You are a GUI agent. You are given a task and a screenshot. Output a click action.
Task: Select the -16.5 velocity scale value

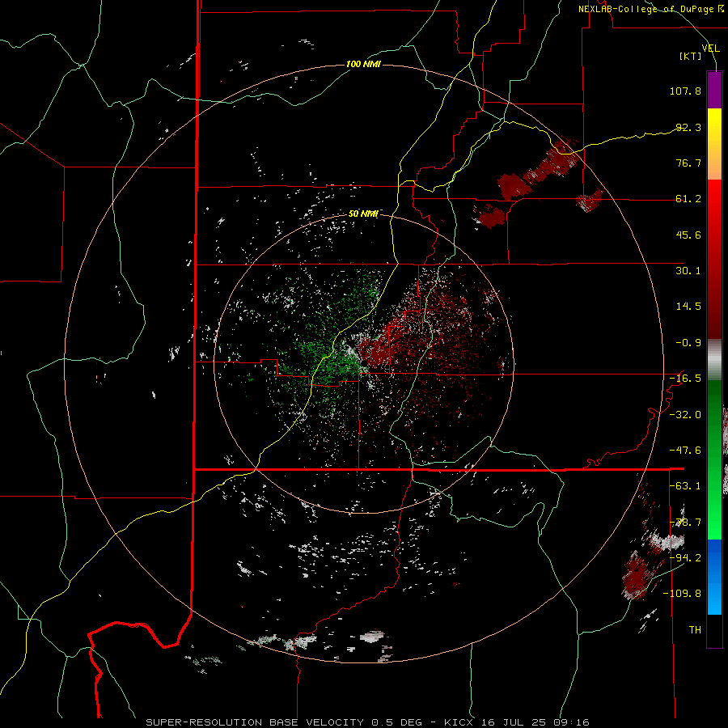[x=685, y=379]
